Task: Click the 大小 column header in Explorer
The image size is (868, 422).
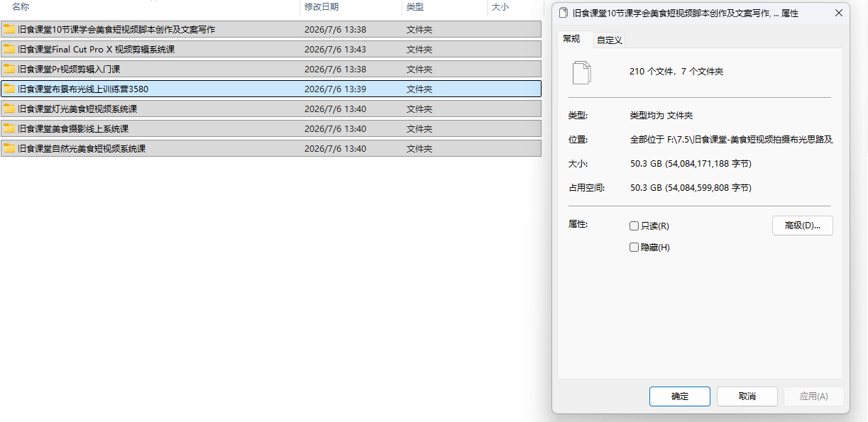Action: point(500,7)
